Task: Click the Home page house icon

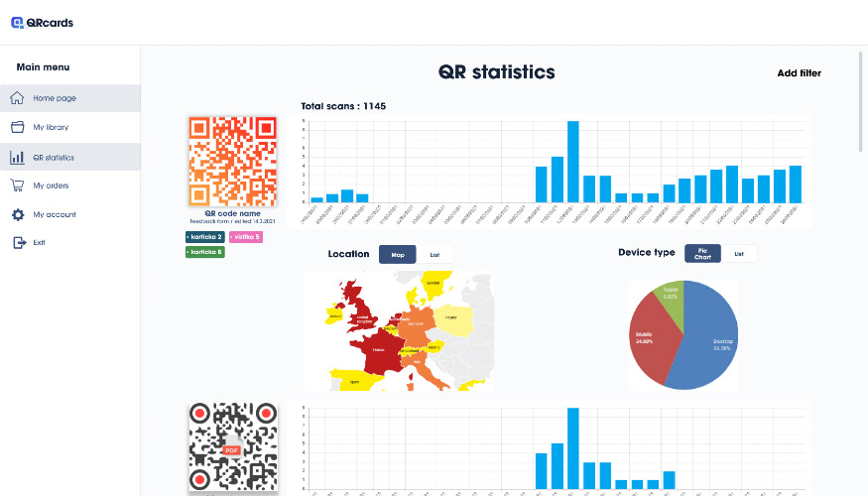Action: (17, 98)
